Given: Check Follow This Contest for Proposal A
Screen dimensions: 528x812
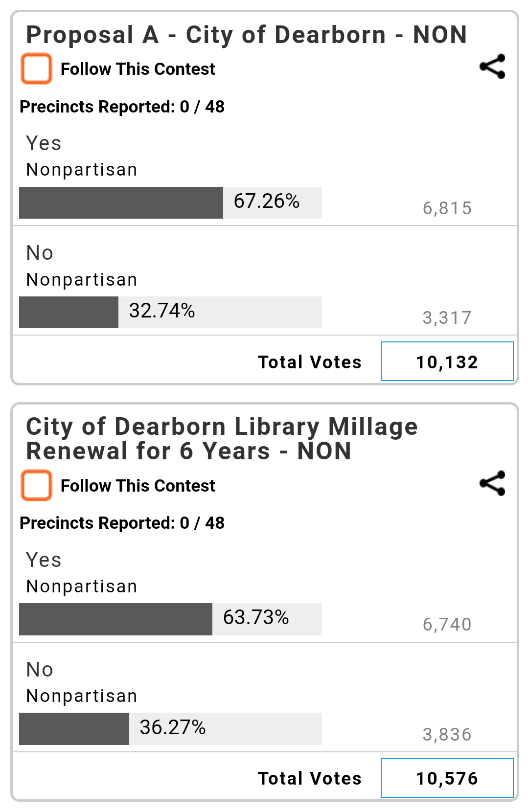Looking at the screenshot, I should click(x=36, y=68).
